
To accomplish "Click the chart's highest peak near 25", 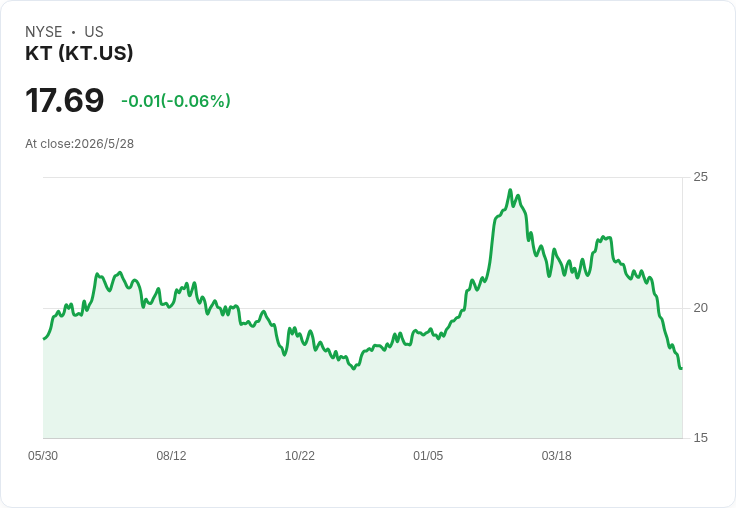I will coord(510,190).
